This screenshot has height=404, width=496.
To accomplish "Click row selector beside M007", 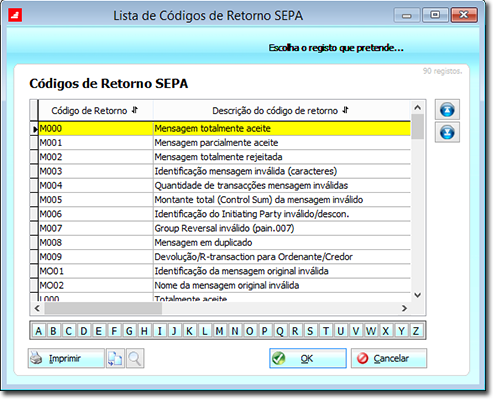I will click(x=34, y=228).
